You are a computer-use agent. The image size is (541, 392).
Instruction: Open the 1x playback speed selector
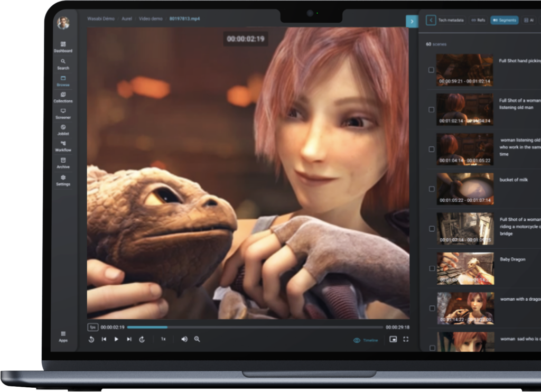click(163, 339)
